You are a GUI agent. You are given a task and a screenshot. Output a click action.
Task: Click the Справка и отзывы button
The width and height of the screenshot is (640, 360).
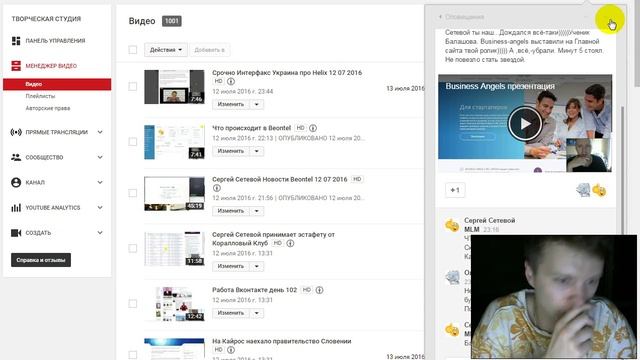41,260
